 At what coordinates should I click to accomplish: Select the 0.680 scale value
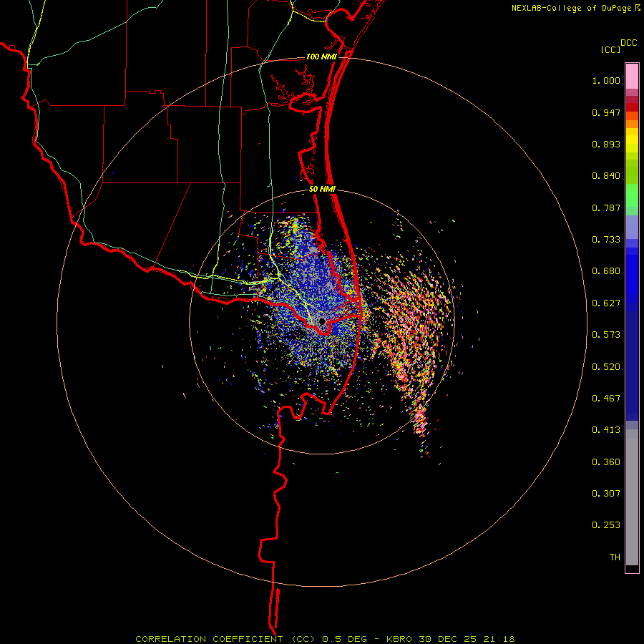click(606, 271)
